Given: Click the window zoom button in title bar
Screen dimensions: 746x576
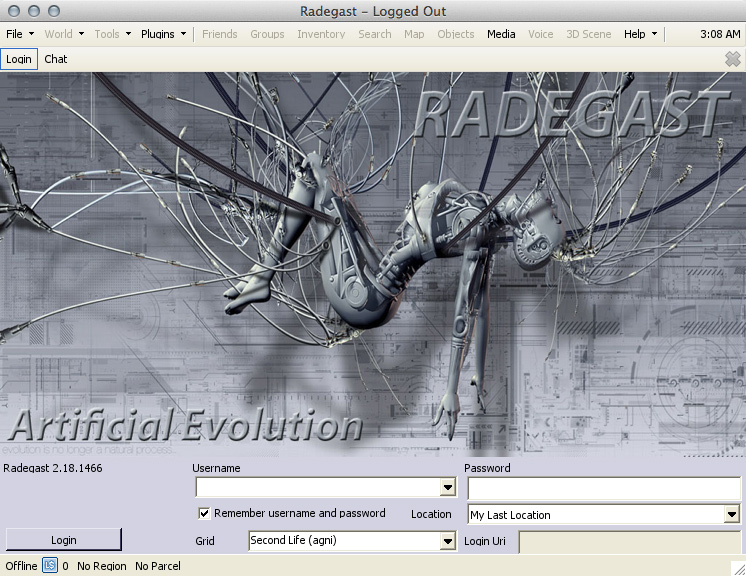Looking at the screenshot, I should [x=54, y=11].
